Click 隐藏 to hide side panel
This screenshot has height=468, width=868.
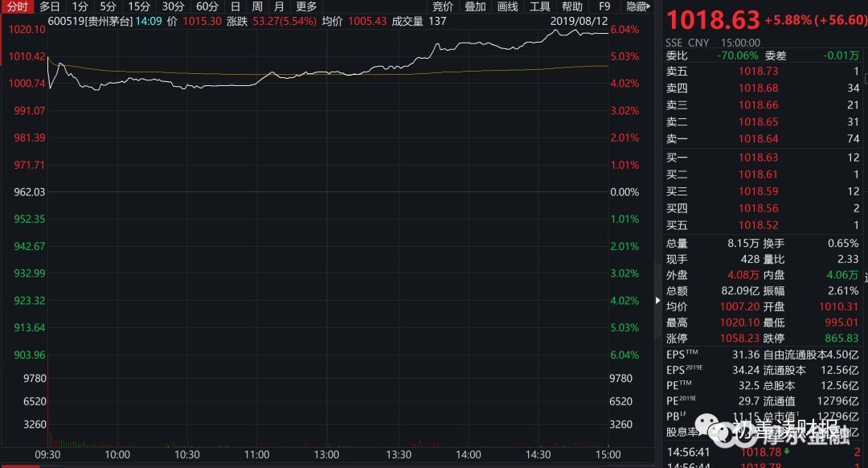(638, 6)
